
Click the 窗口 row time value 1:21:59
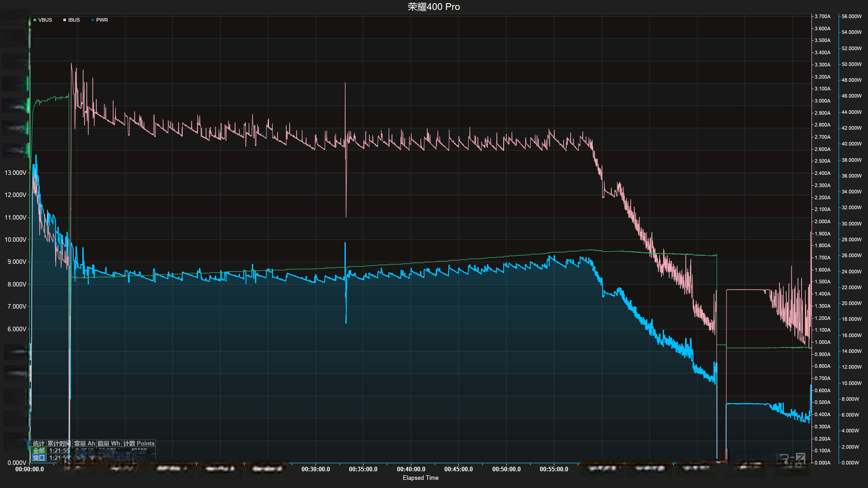click(x=59, y=458)
